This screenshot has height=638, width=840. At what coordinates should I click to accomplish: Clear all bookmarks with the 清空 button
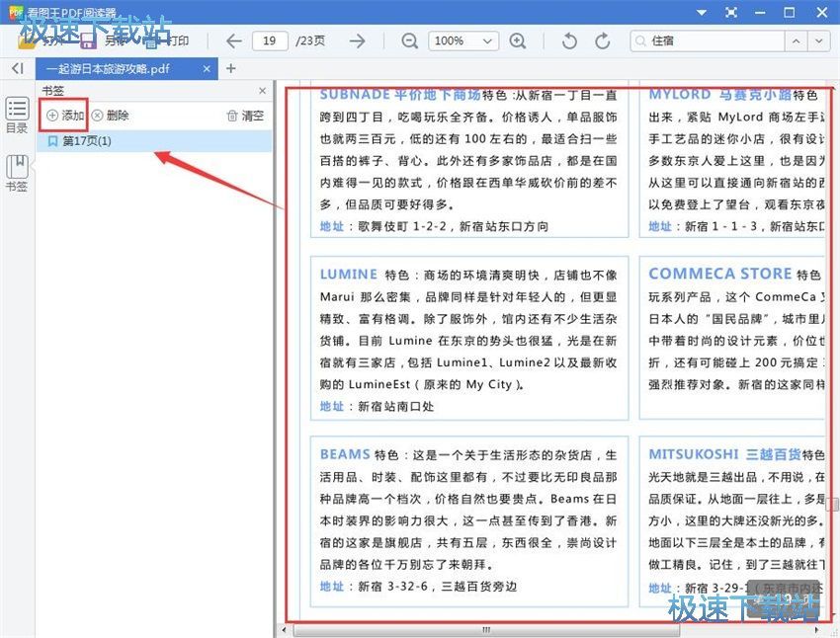(246, 116)
